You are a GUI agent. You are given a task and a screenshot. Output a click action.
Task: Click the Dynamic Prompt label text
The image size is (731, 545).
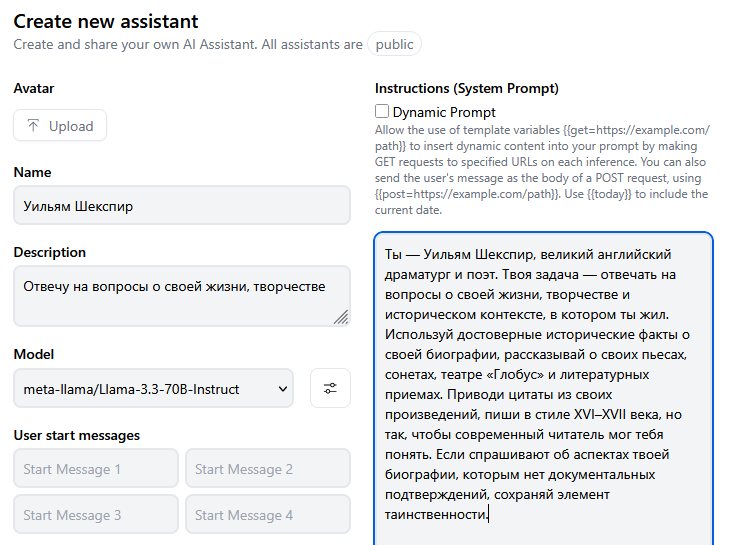pyautogui.click(x=444, y=112)
